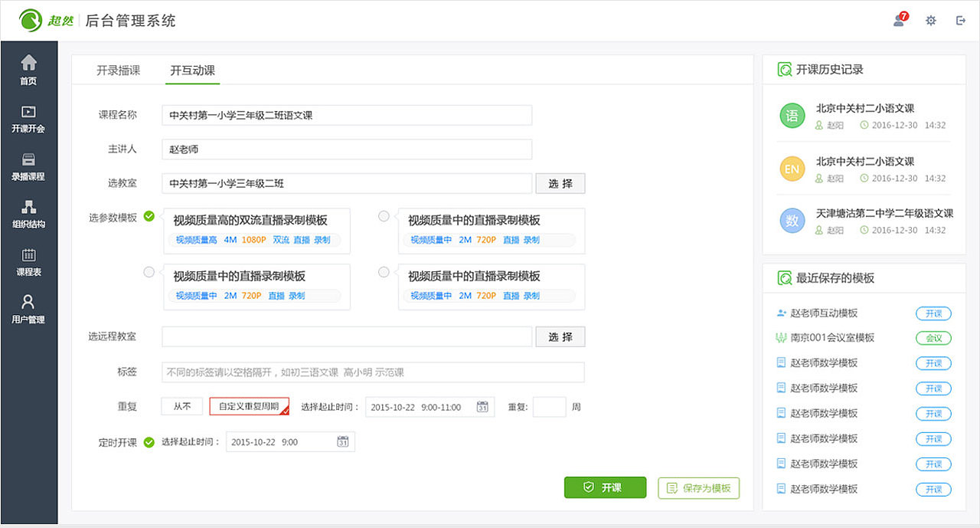The width and height of the screenshot is (980, 528).
Task: Switch to the 开录播课 tab
Action: point(117,70)
